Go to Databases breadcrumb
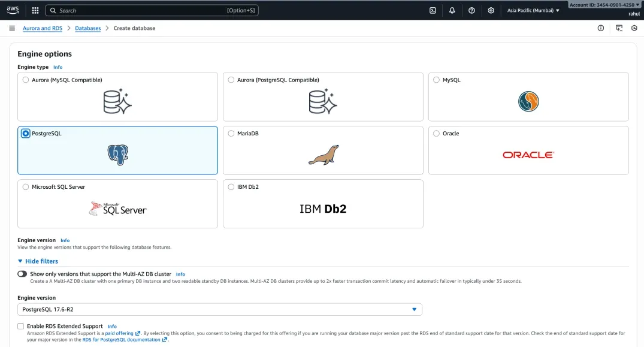644x347 pixels. 88,28
